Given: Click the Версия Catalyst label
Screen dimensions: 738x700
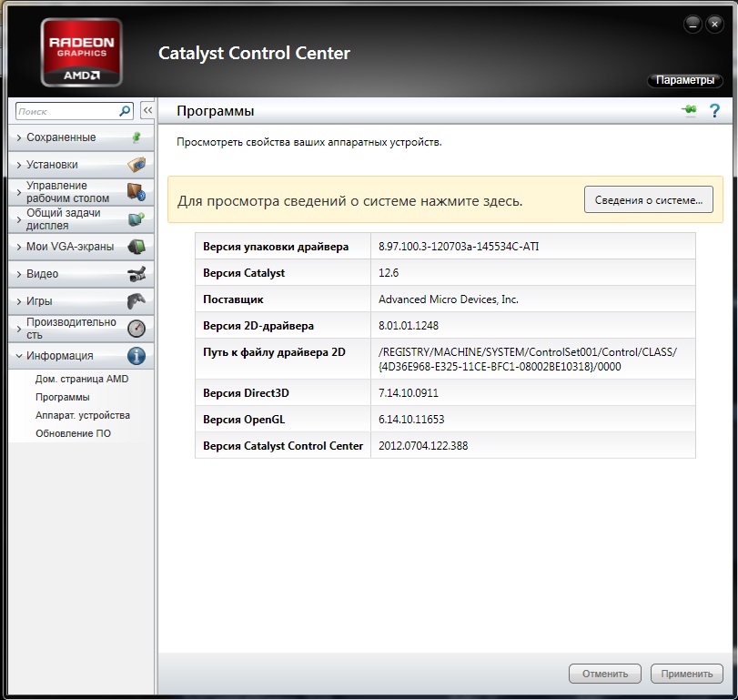Looking at the screenshot, I should click(244, 273).
